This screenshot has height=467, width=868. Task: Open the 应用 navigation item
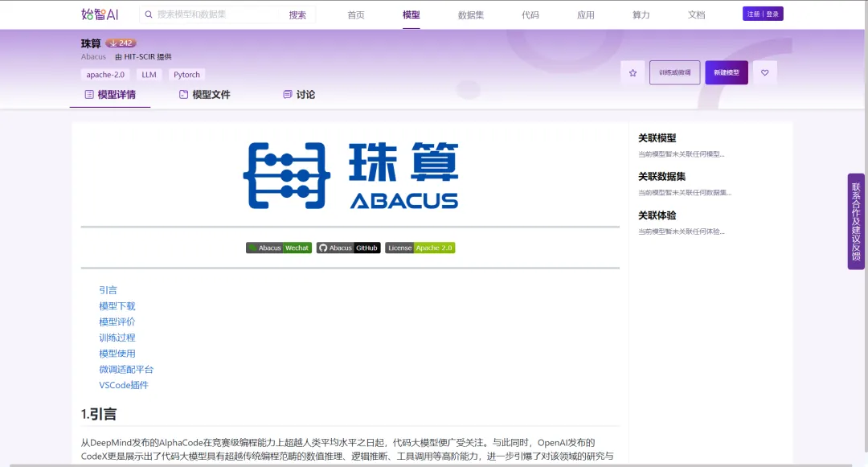[586, 15]
